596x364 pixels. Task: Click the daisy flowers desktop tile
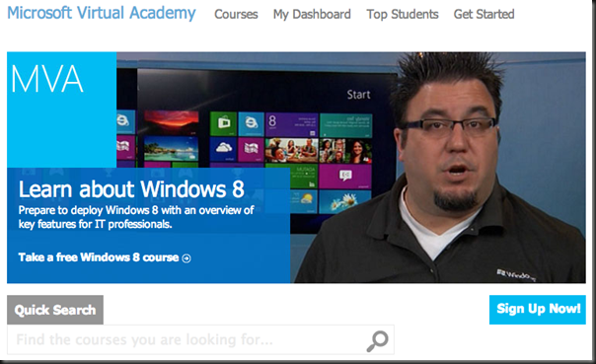[345, 201]
